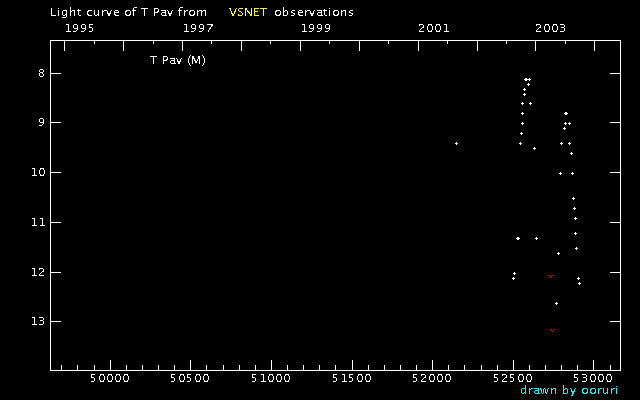
Task: Click the 2003 year label
Action: pyautogui.click(x=551, y=28)
